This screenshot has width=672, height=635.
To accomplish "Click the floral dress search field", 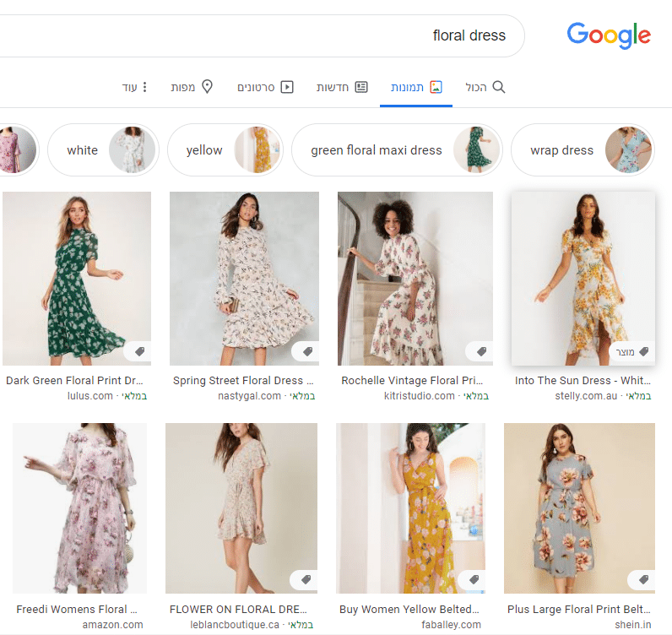I will pyautogui.click(x=338, y=35).
